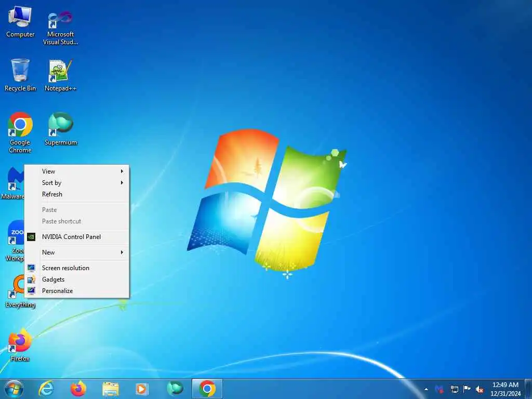Open Gadgets from the context menu
The width and height of the screenshot is (532, 399).
point(77,280)
